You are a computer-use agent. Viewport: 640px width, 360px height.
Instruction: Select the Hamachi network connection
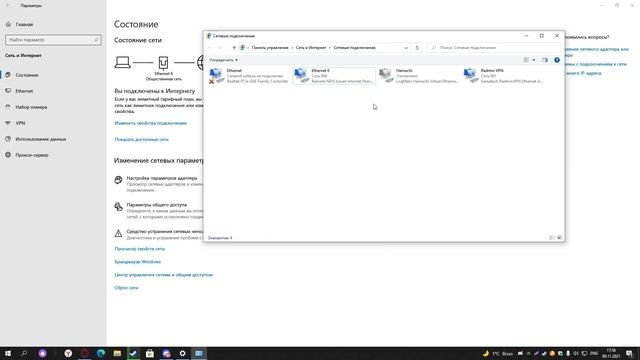[x=418, y=76]
